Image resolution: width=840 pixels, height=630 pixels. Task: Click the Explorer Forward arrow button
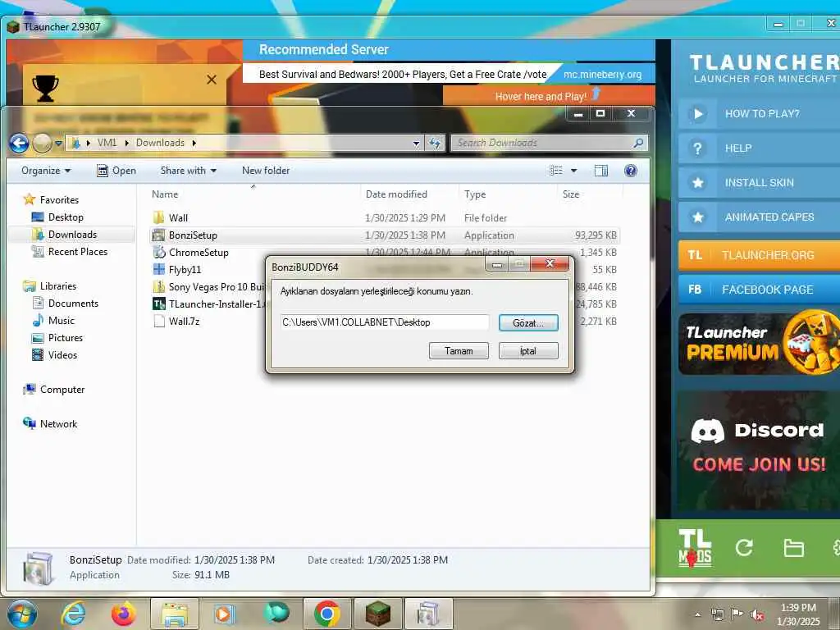(x=43, y=143)
